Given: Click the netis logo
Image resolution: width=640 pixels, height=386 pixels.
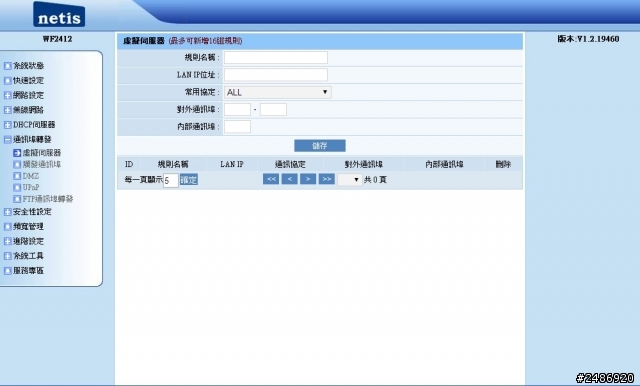Looking at the screenshot, I should pos(59,14).
